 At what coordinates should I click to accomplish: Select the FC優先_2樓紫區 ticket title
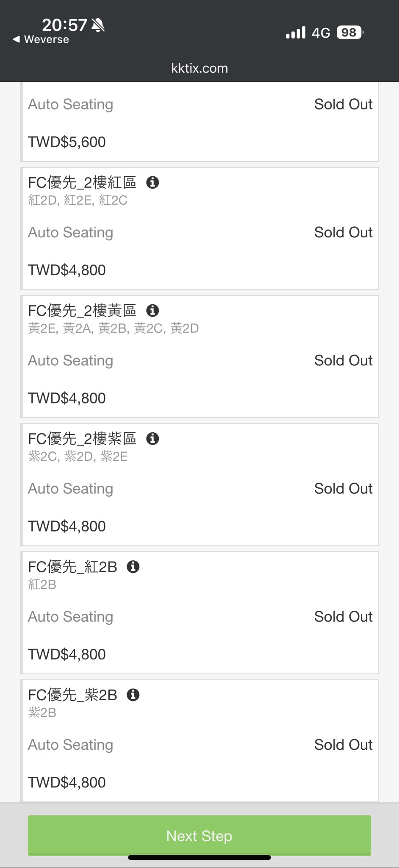(82, 439)
